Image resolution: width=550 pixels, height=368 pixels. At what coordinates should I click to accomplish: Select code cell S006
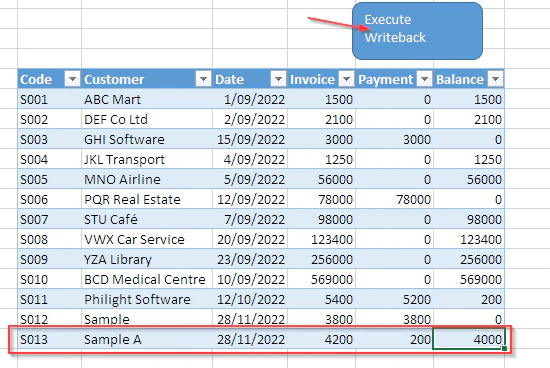click(x=49, y=199)
